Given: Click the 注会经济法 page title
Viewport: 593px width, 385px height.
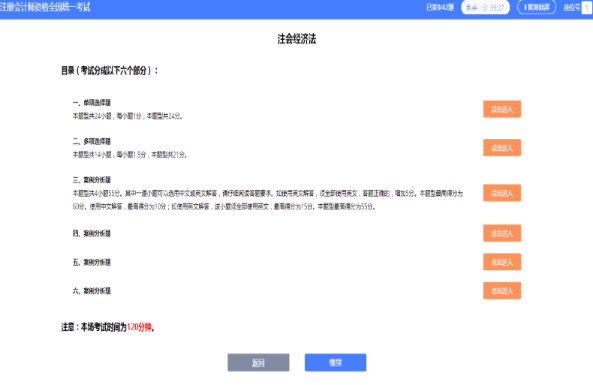Looking at the screenshot, I should pyautogui.click(x=297, y=39).
